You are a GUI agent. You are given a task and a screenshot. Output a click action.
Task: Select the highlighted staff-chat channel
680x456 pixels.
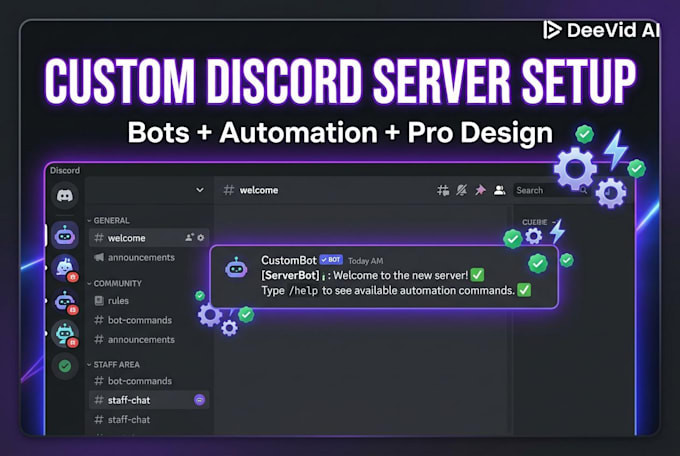point(149,400)
